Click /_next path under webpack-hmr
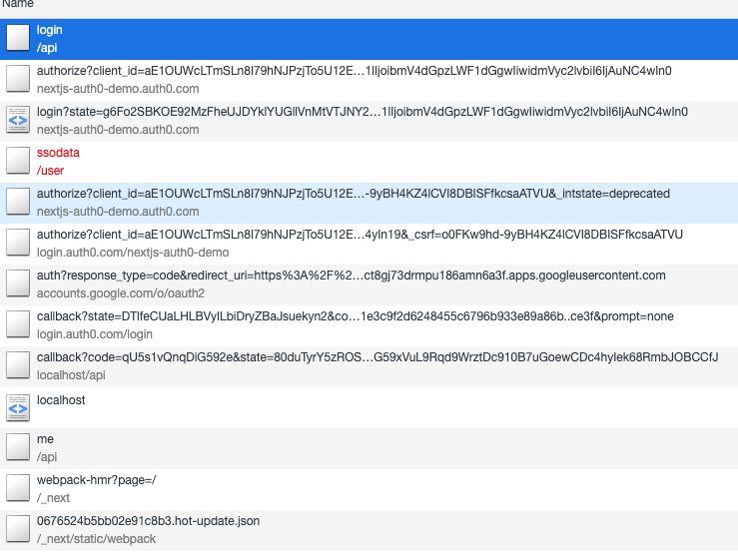This screenshot has width=738, height=560. click(53, 498)
